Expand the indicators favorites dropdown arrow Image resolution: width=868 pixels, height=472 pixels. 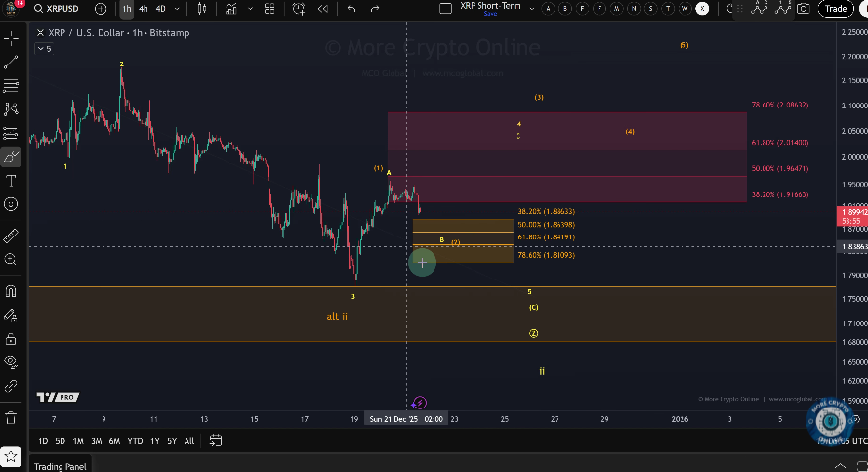point(250,9)
